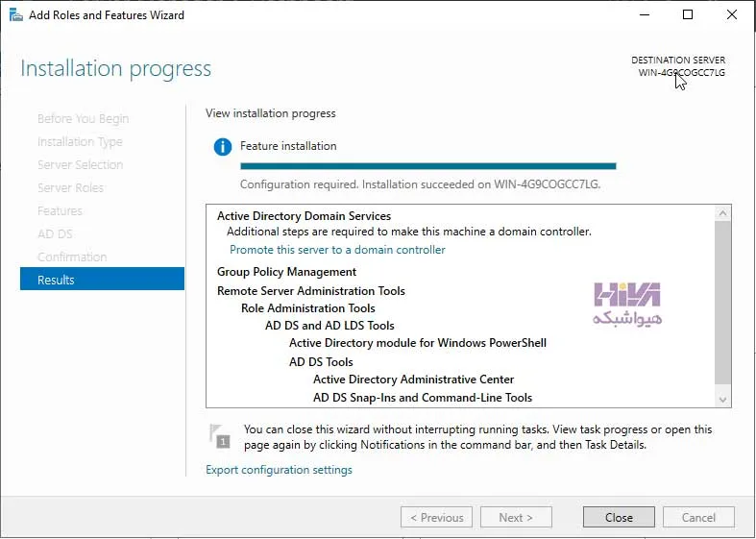Minimize the wizard window
756x539 pixels.
[x=645, y=15]
